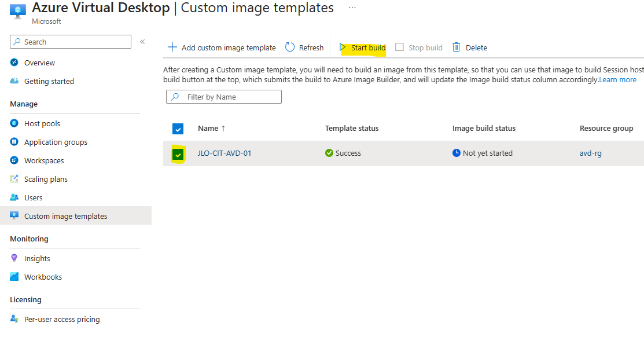Refresh the templates list
644x337 pixels.
click(311, 47)
